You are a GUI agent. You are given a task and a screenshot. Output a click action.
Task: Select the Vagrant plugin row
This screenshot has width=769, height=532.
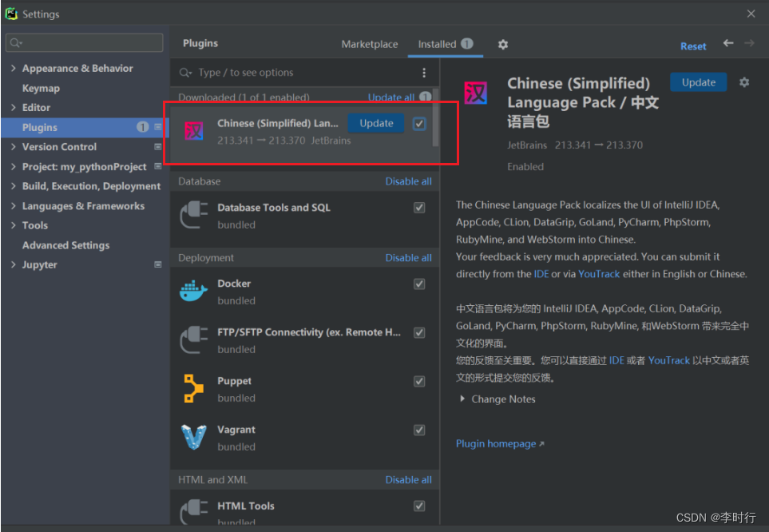tap(304, 437)
